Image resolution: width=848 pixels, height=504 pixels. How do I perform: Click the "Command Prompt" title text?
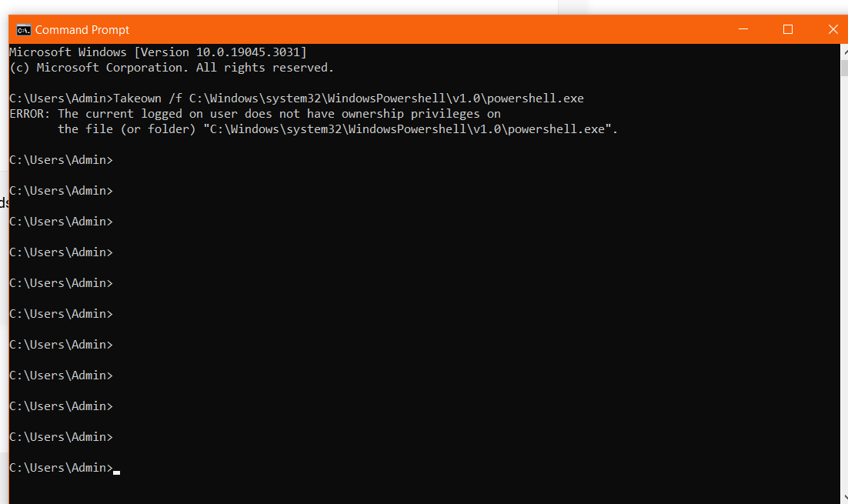pos(82,30)
